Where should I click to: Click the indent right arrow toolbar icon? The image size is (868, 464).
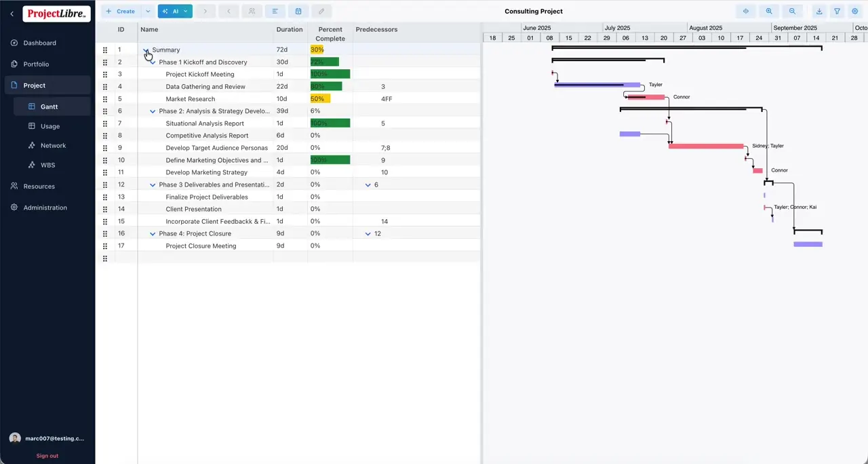click(x=205, y=11)
